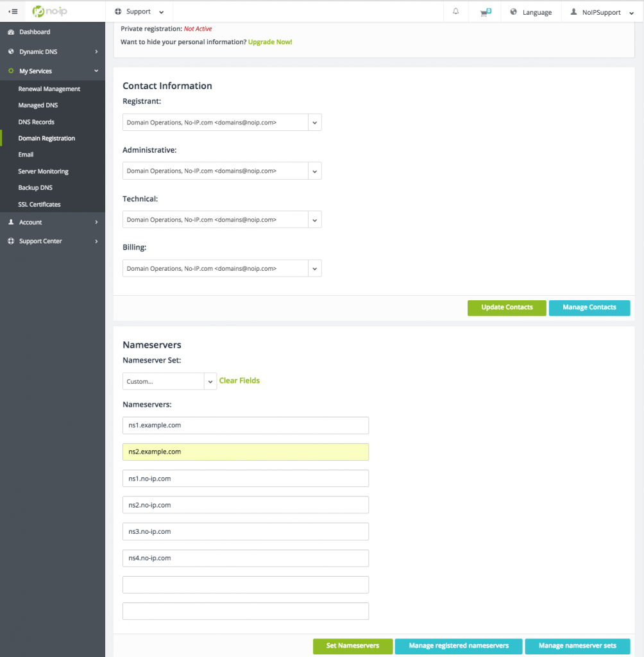Click the Clear Fields link
The width and height of the screenshot is (644, 657).
click(x=240, y=380)
